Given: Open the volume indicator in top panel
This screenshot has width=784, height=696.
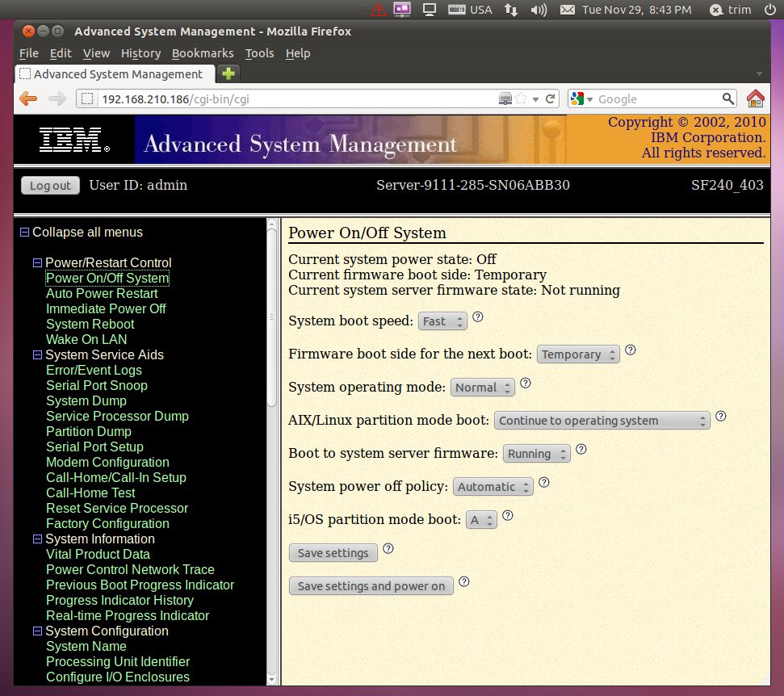Looking at the screenshot, I should [x=539, y=10].
